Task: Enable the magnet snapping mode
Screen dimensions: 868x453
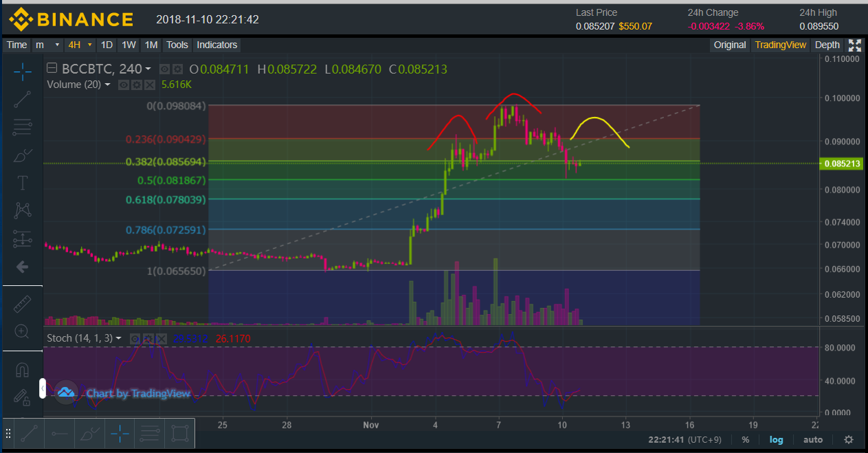Action: pyautogui.click(x=22, y=370)
